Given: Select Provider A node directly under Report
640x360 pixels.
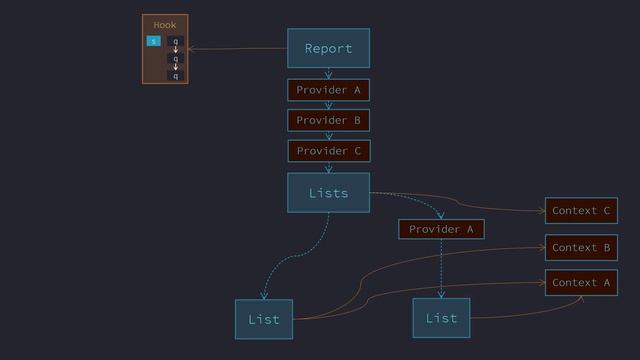Looking at the screenshot, I should 329,90.
